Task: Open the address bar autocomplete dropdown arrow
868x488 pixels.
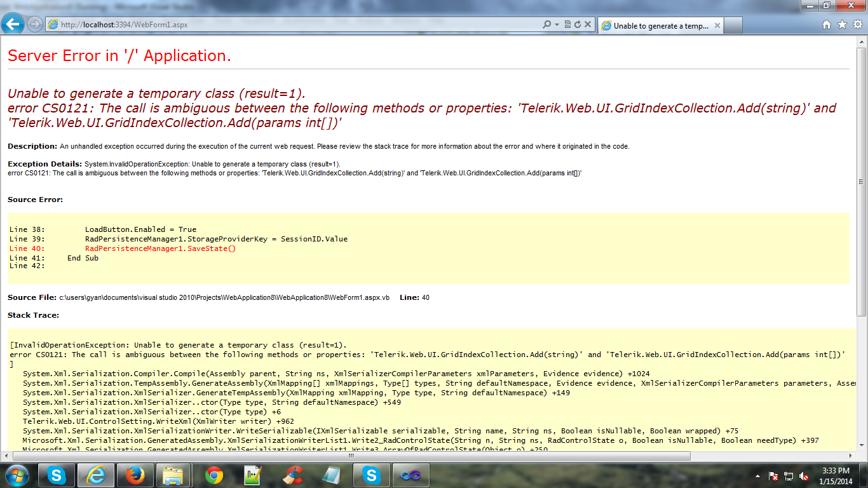Action: tap(557, 25)
